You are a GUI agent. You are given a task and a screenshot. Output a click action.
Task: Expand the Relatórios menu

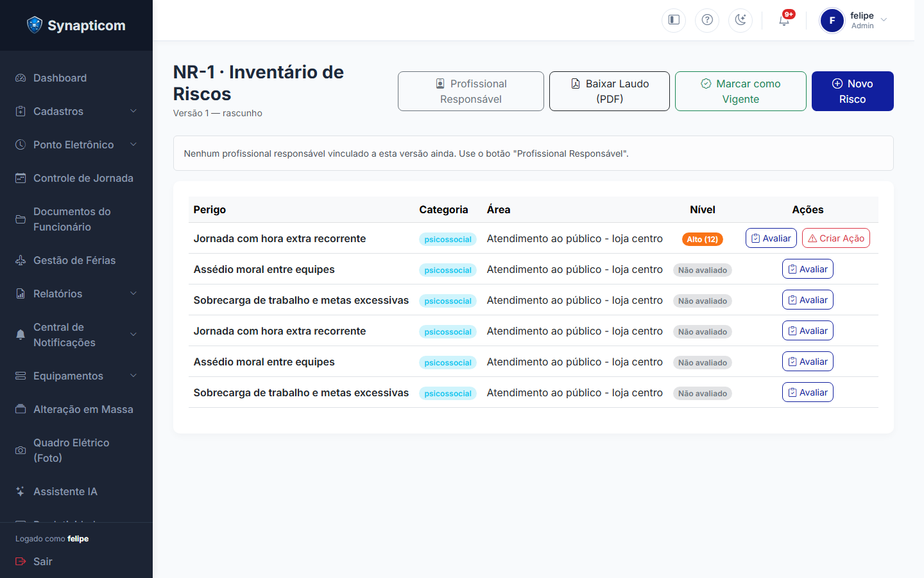click(x=76, y=293)
